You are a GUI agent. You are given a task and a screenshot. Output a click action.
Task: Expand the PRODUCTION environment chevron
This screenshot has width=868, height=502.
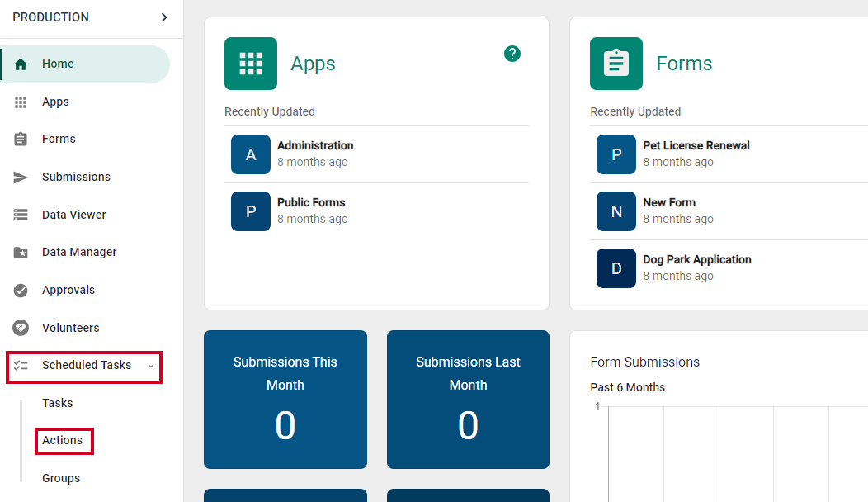tap(164, 17)
